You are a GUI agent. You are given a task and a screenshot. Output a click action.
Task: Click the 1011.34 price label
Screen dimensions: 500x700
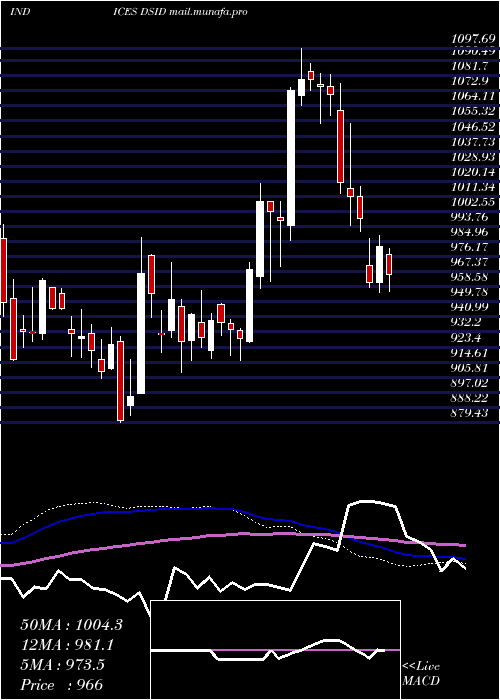point(473,187)
